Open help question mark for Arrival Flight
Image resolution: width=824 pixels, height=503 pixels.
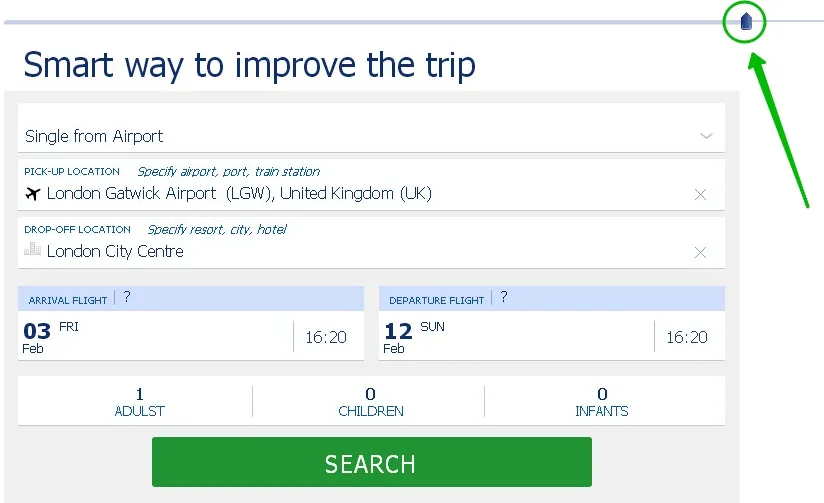[127, 297]
